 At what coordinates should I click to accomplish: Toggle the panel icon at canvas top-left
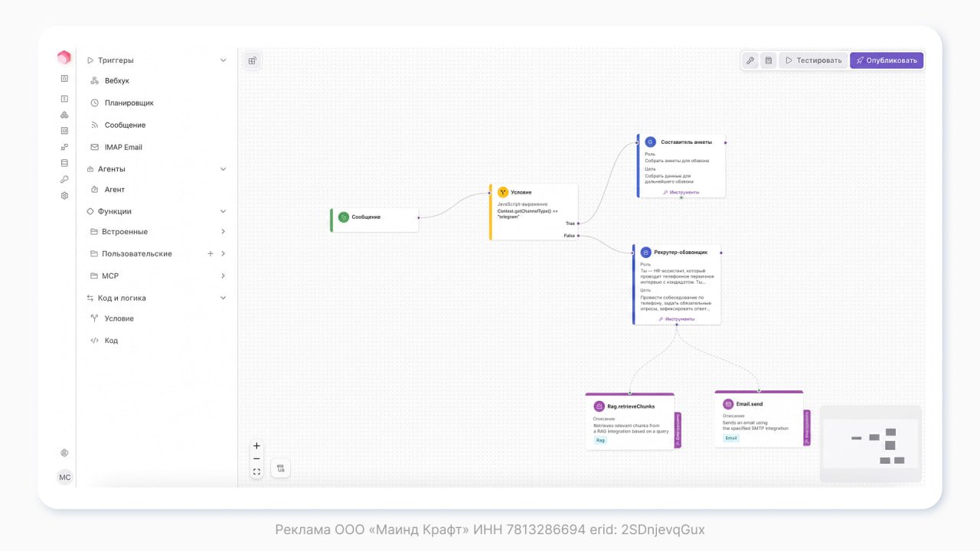(253, 60)
